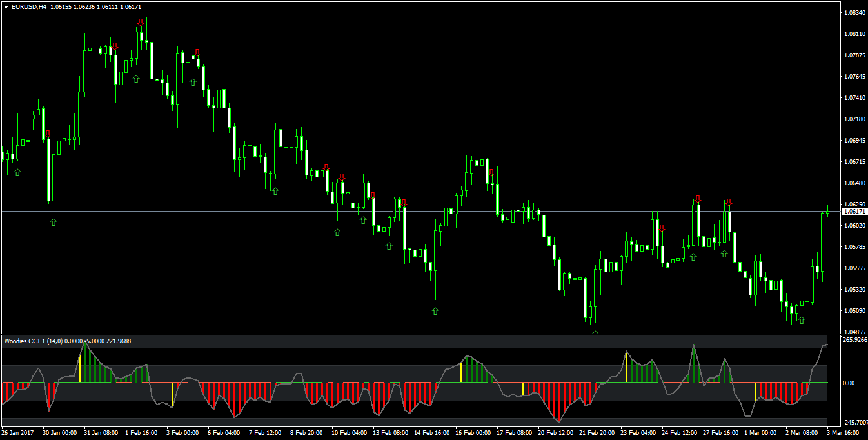This screenshot has height=440, width=868.
Task: Click the 1.07645 price scale label
Action: coord(854,77)
